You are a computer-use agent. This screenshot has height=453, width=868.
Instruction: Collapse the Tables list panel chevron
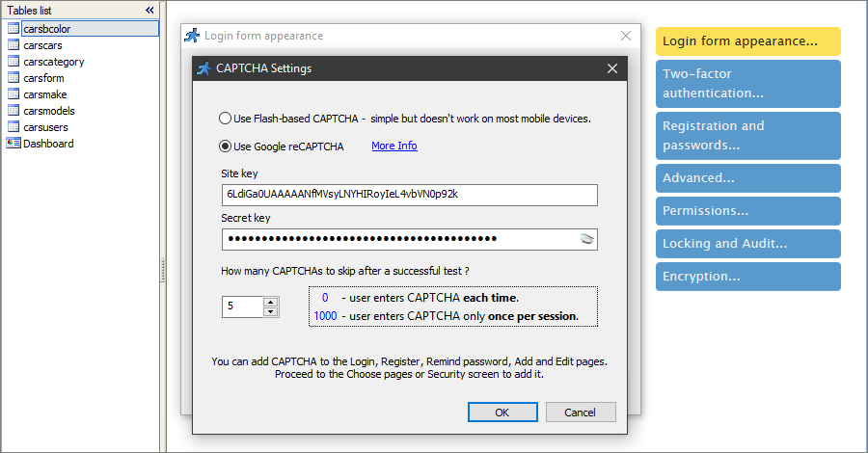click(x=149, y=10)
